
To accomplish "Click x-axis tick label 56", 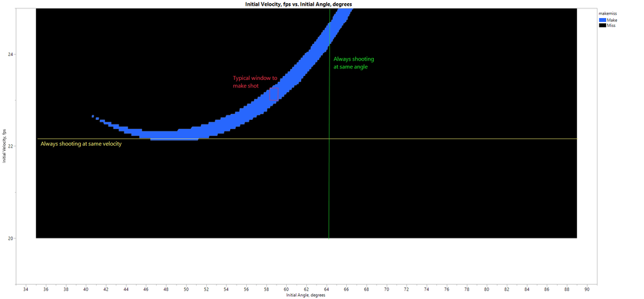I will tap(246, 289).
